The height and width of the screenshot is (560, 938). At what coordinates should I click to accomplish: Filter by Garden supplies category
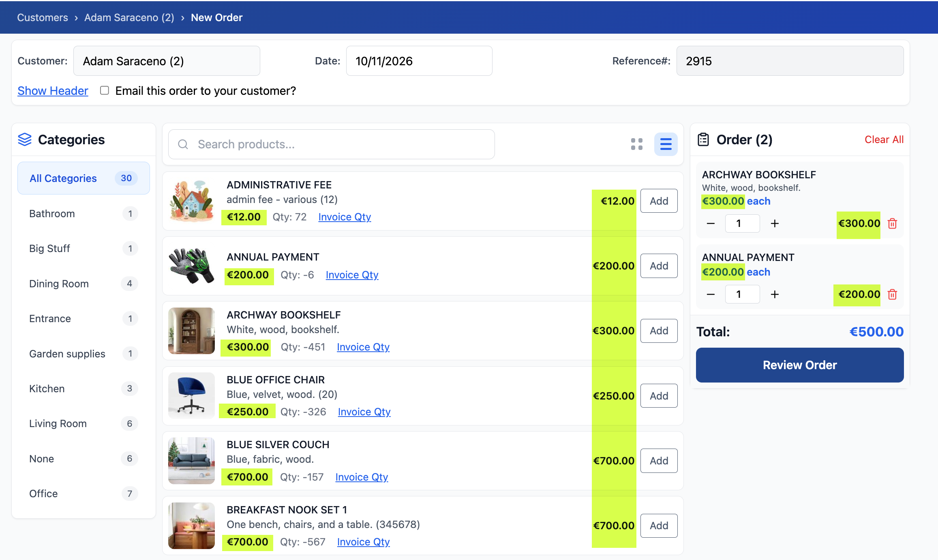84,354
